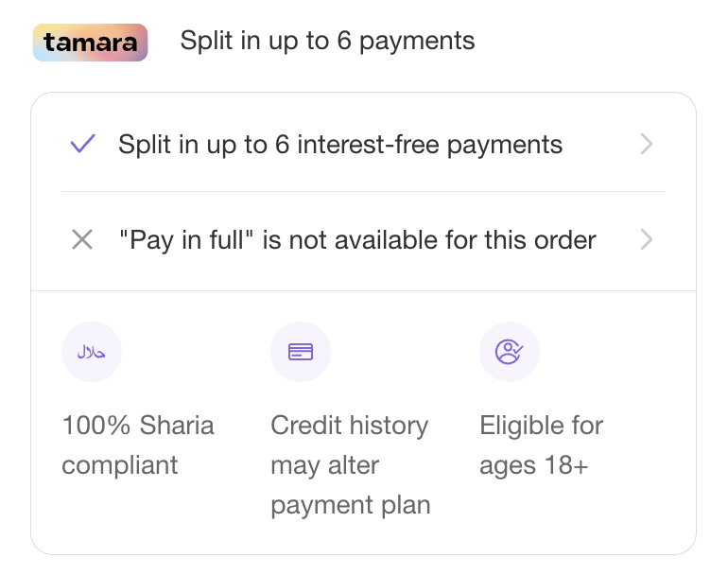Click blank space right of the age icon
Viewport: 728px width, 575px height.
[x=615, y=353]
